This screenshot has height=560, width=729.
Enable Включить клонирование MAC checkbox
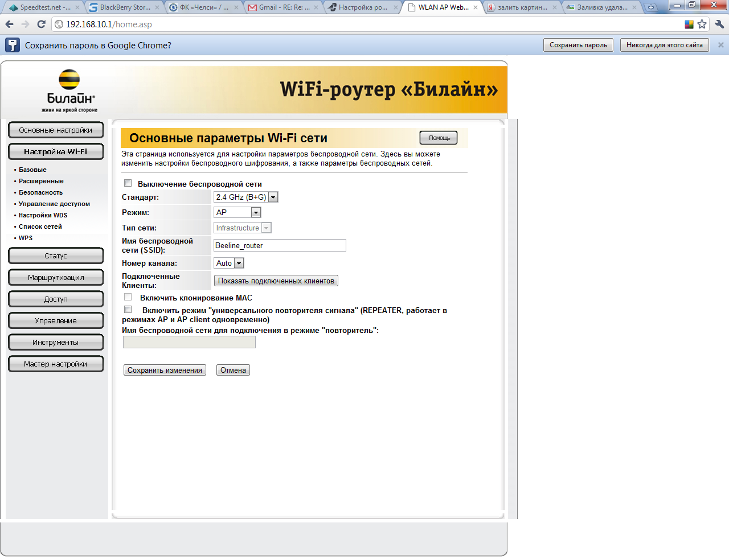[128, 297]
